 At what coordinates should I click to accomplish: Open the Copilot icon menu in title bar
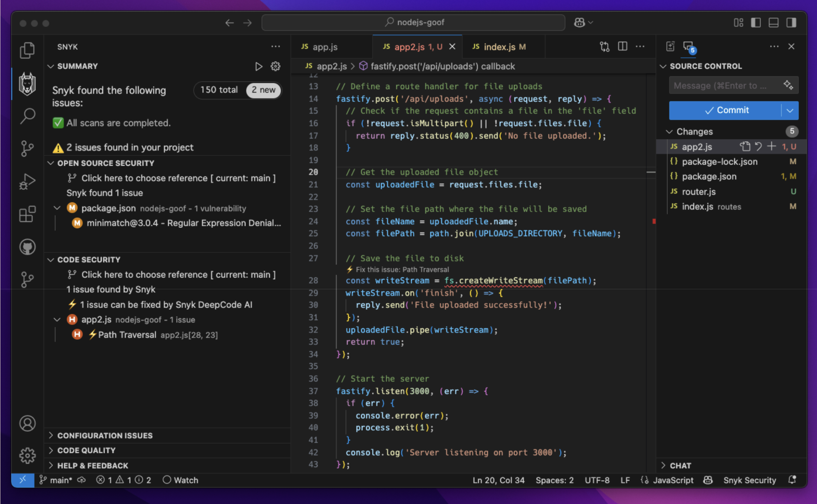583,23
